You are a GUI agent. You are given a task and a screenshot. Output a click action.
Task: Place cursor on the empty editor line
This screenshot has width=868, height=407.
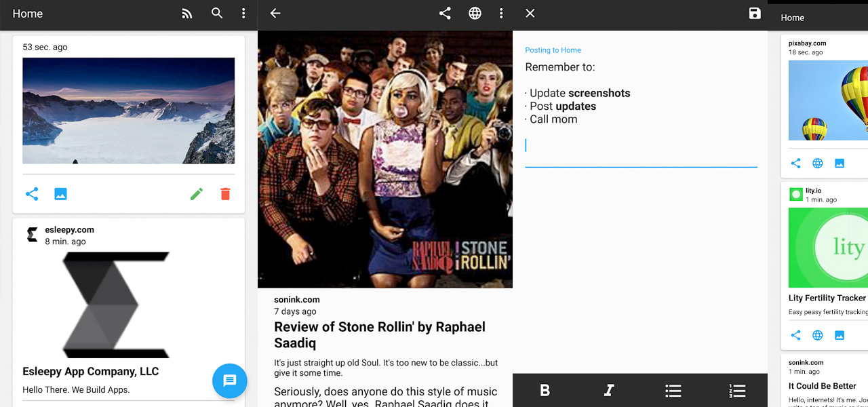(641, 146)
